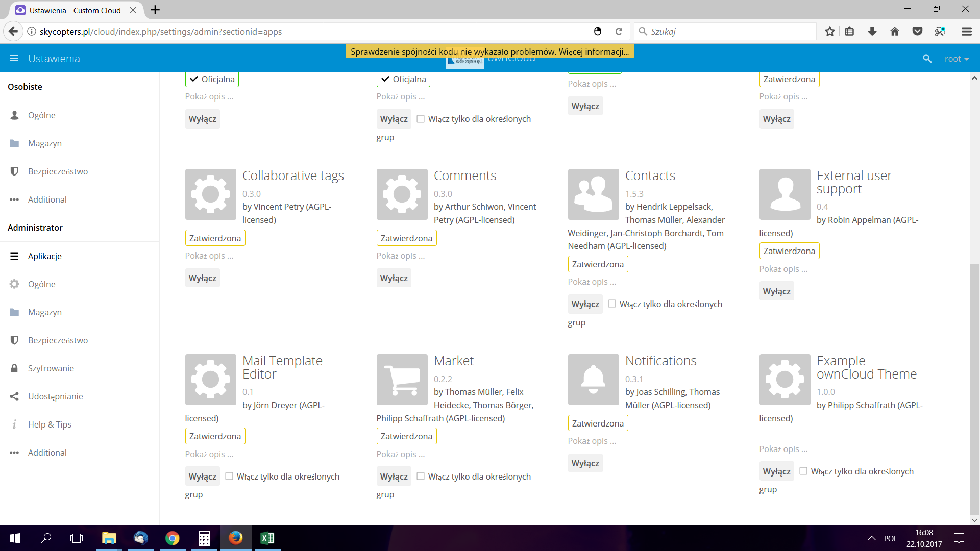Open Excel from the Windows taskbar
Viewport: 980px width, 551px height.
(267, 538)
